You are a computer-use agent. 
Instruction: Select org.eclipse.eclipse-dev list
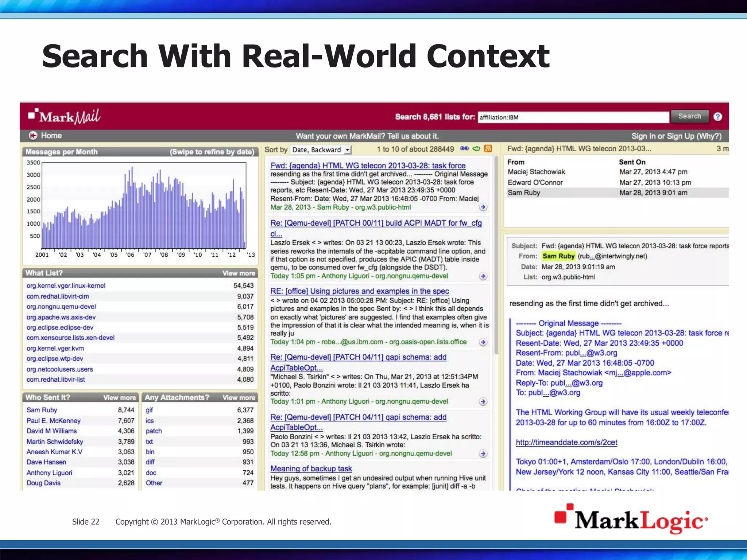[60, 327]
